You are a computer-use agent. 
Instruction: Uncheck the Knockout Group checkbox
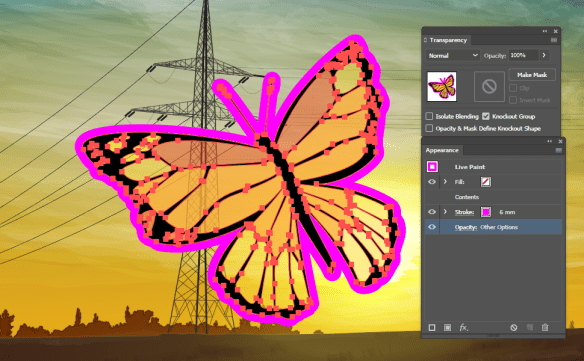pyautogui.click(x=486, y=116)
